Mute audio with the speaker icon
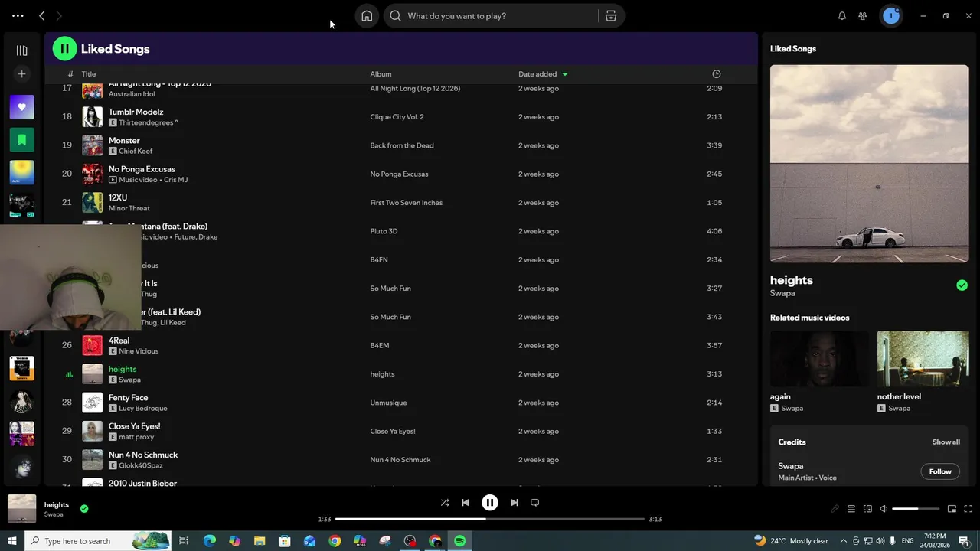The height and width of the screenshot is (551, 980). tap(884, 509)
